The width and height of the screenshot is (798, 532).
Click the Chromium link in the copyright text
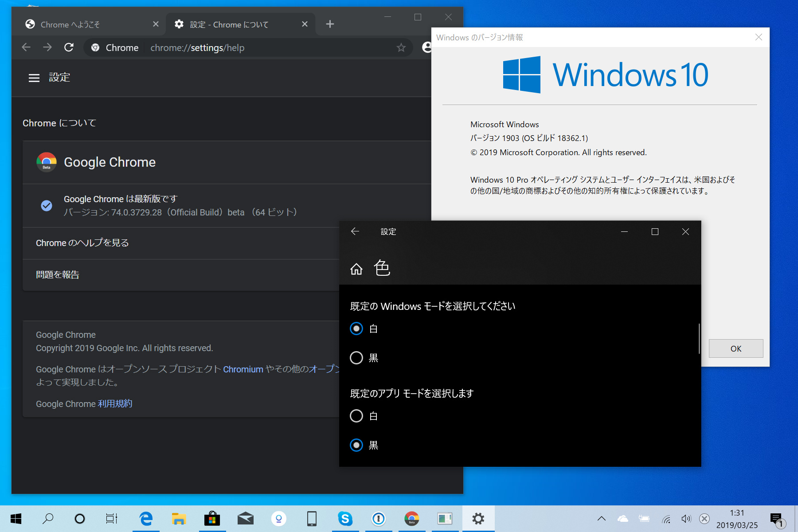243,369
